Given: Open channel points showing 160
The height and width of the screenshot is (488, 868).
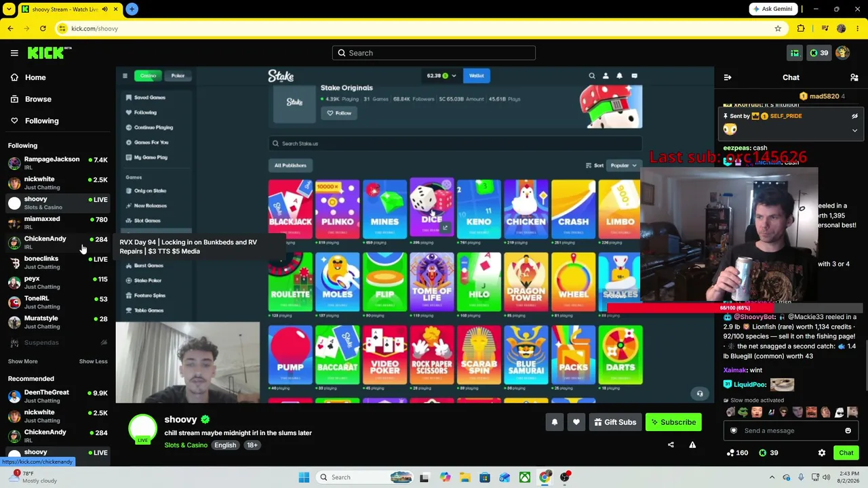Looking at the screenshot, I should point(737,453).
